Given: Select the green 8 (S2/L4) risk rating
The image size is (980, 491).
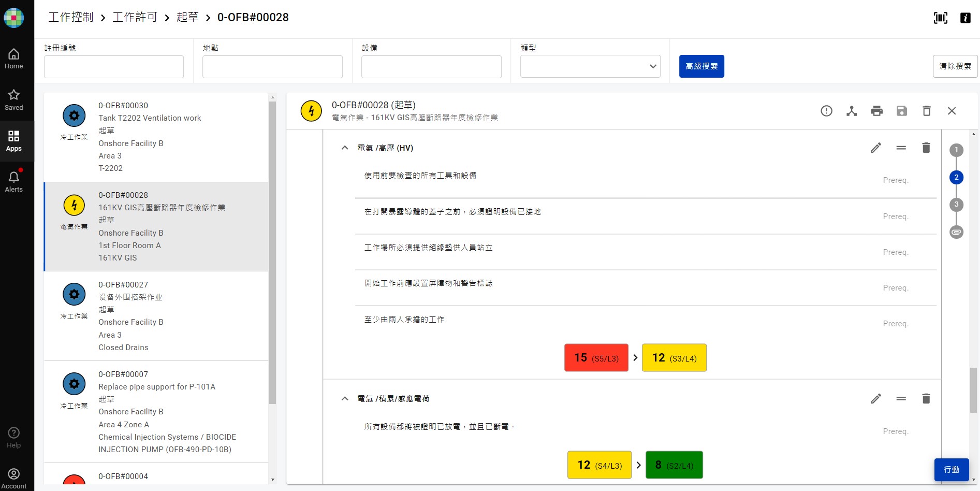Looking at the screenshot, I should pyautogui.click(x=674, y=465).
